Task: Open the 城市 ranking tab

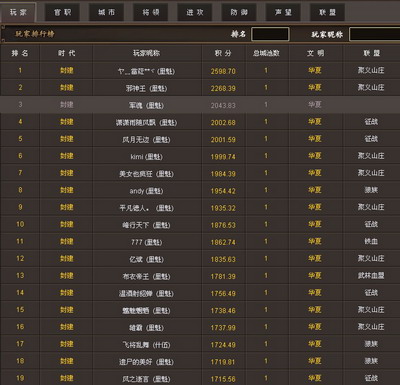Action: coord(106,12)
